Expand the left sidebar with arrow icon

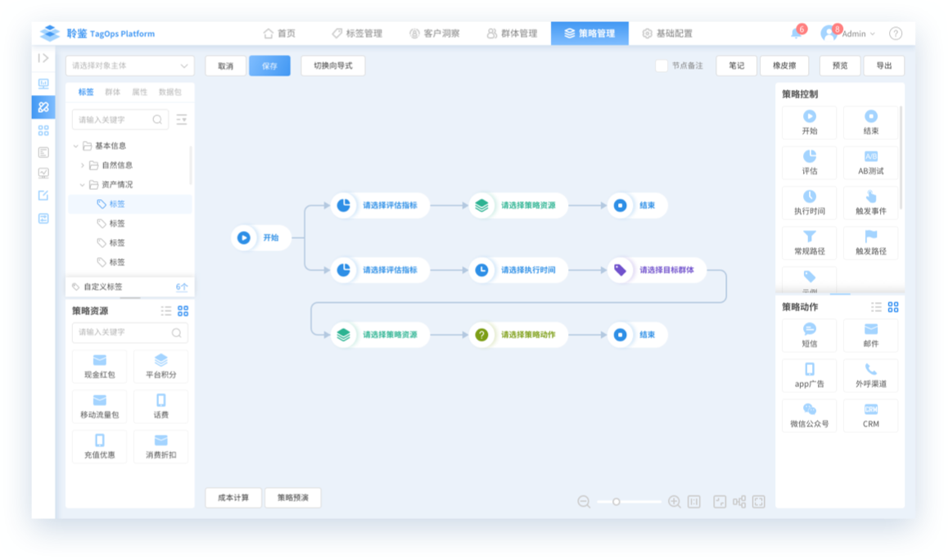pos(43,58)
